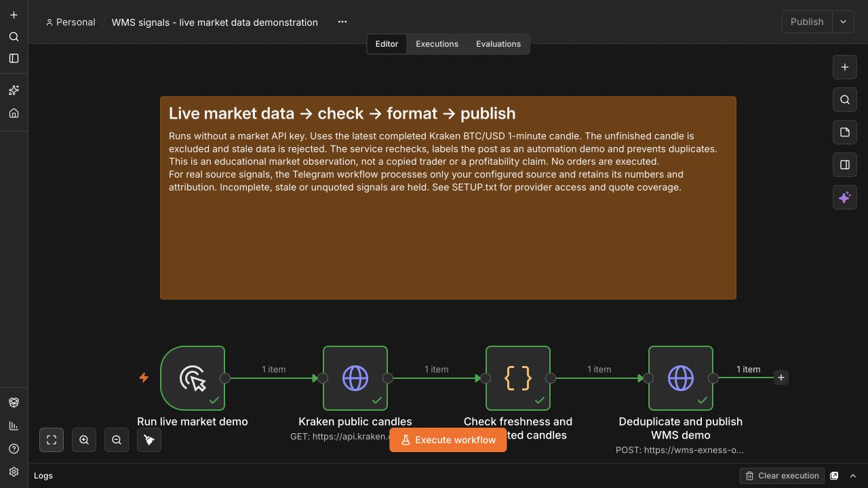
Task: Click the Logs panel label
Action: (43, 476)
